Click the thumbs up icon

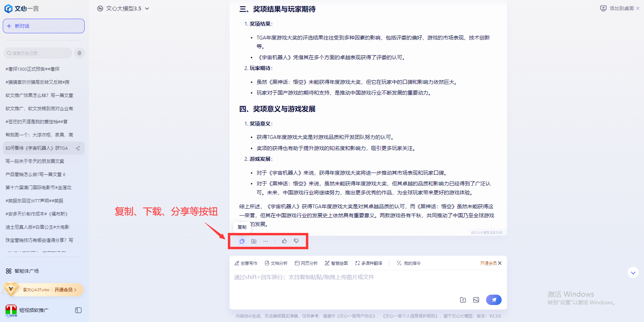point(284,241)
